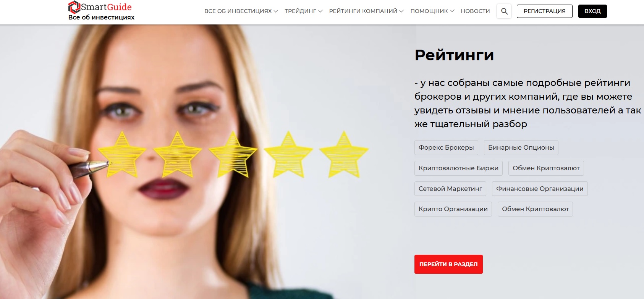Open the Новости menu item
The height and width of the screenshot is (299, 644).
pos(475,11)
